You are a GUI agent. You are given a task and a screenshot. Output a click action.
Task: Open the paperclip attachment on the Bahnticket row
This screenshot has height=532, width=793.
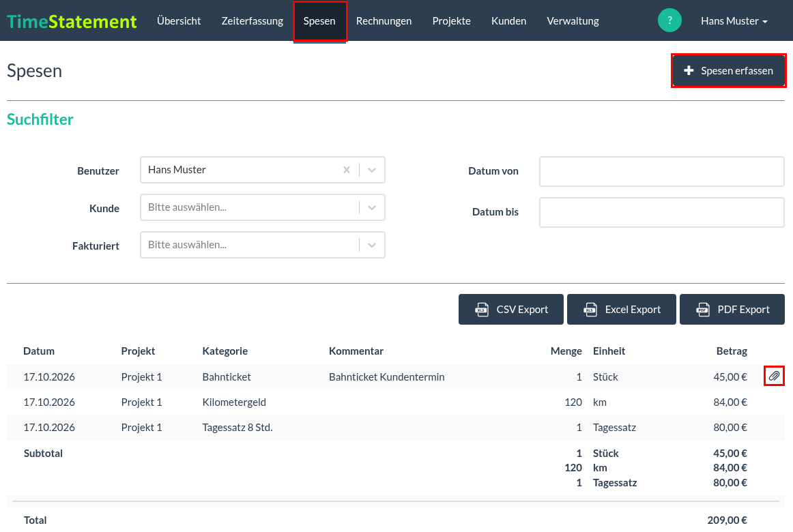tap(774, 376)
